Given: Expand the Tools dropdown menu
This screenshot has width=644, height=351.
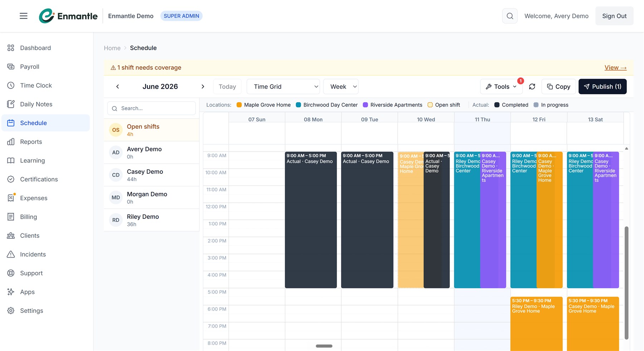Looking at the screenshot, I should click(x=501, y=86).
